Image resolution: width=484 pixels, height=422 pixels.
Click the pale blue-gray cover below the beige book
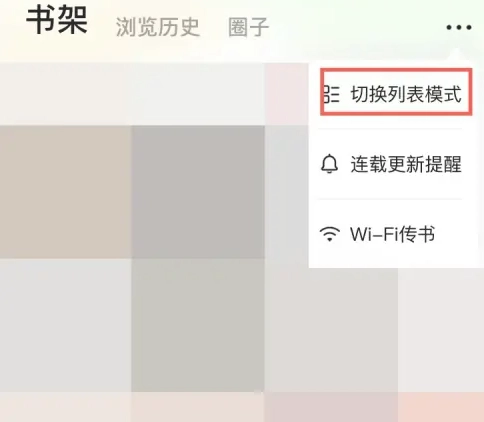coord(66,325)
